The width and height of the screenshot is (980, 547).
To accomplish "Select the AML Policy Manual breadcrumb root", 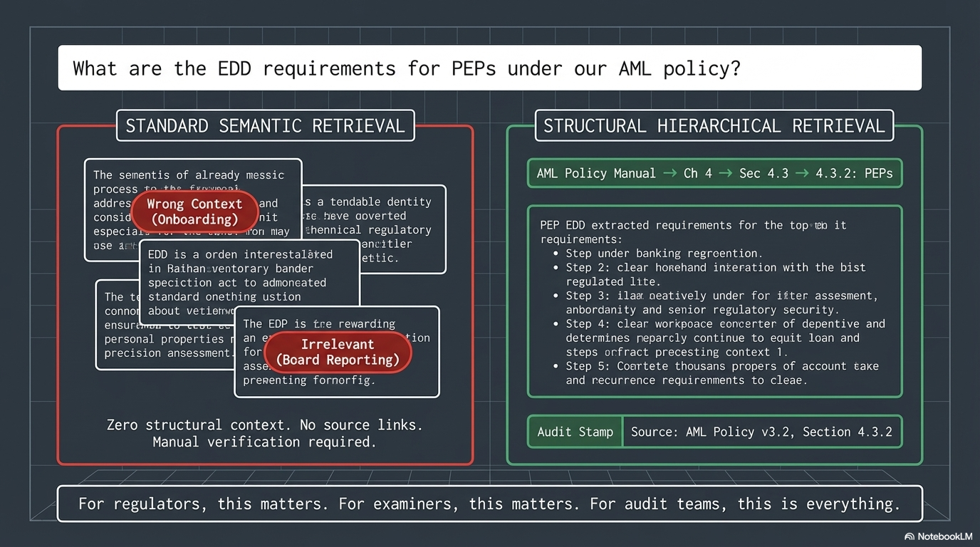I will pyautogui.click(x=597, y=173).
